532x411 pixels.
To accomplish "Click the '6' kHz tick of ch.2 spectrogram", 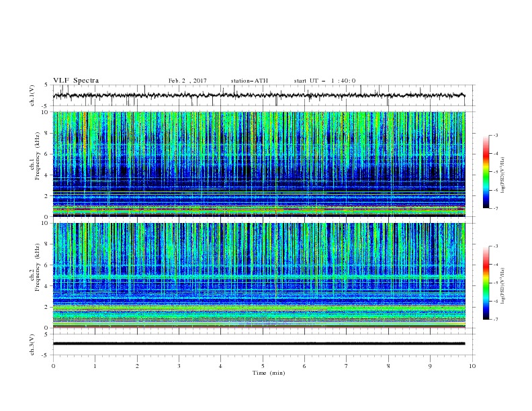I will tap(46, 265).
